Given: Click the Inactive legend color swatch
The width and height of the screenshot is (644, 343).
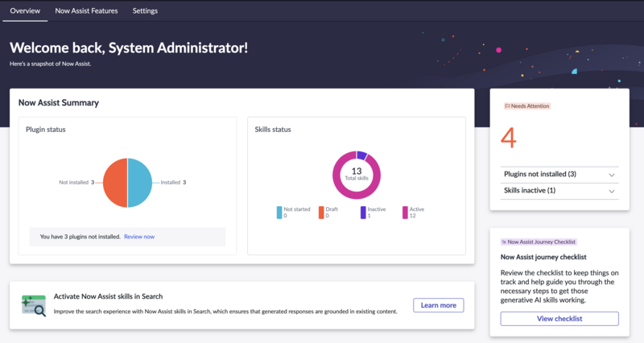Looking at the screenshot, I should coord(363,213).
